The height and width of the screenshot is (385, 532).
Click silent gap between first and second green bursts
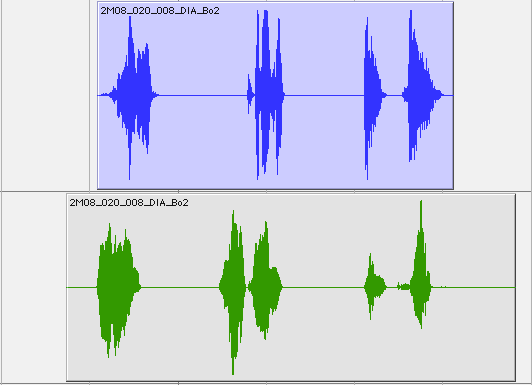[180, 288]
